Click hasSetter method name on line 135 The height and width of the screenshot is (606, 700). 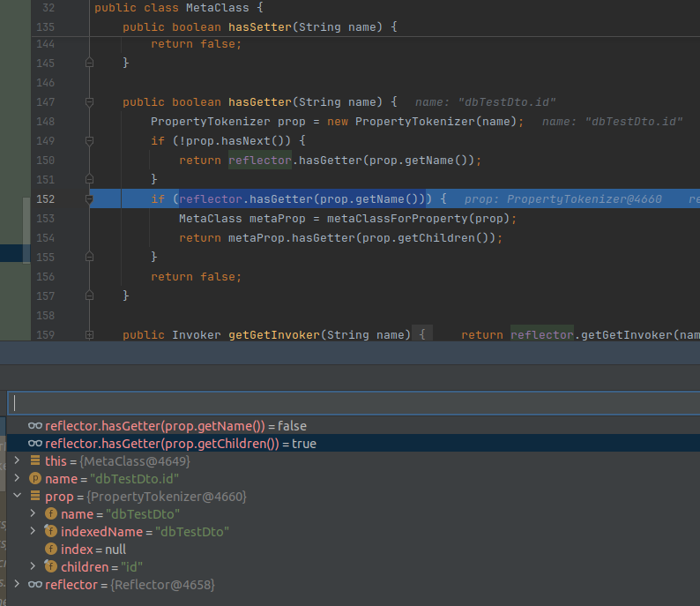(x=260, y=27)
